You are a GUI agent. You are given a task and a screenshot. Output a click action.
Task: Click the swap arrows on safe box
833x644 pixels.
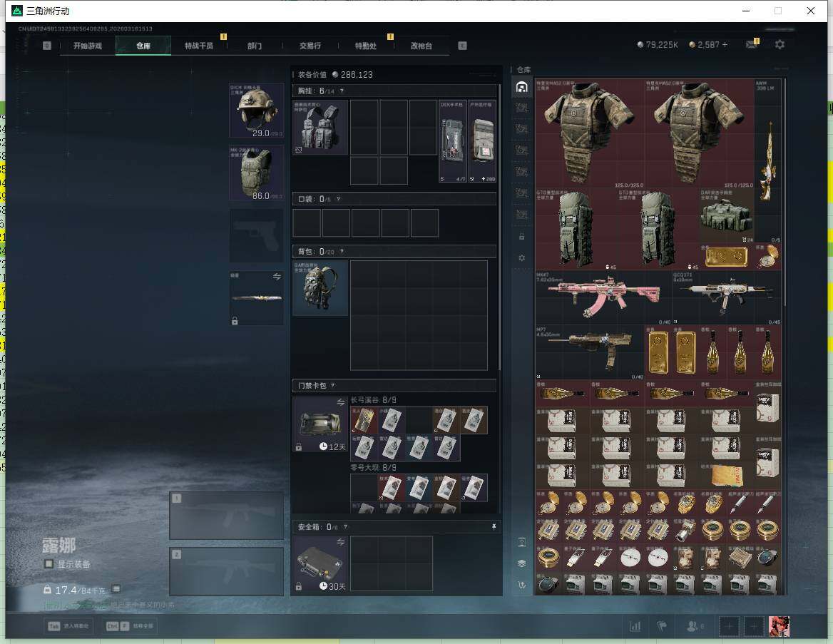tap(340, 542)
